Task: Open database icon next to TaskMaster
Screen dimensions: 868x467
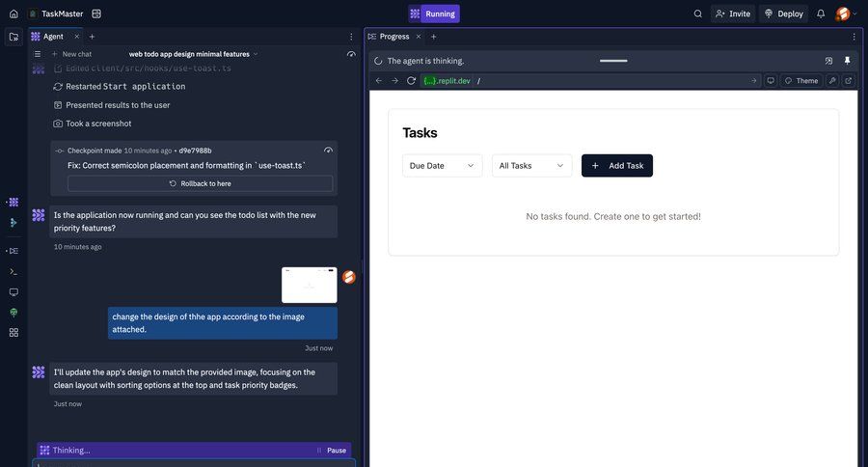Action: pos(96,14)
